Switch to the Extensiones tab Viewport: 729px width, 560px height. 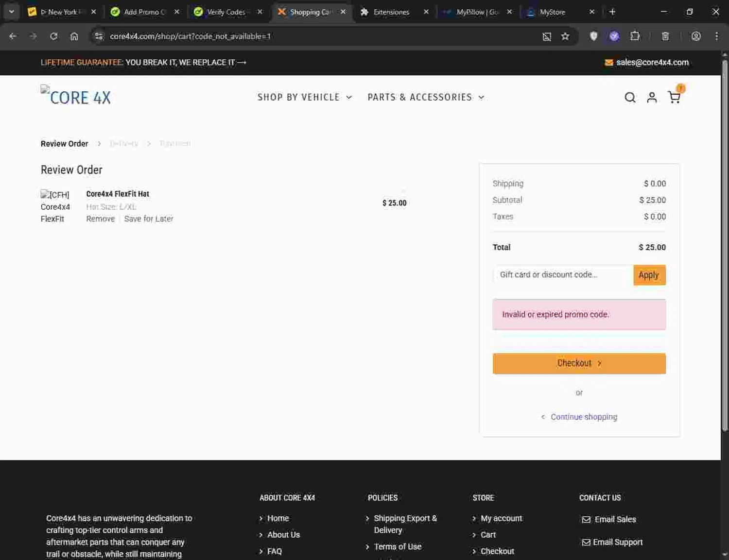point(394,12)
